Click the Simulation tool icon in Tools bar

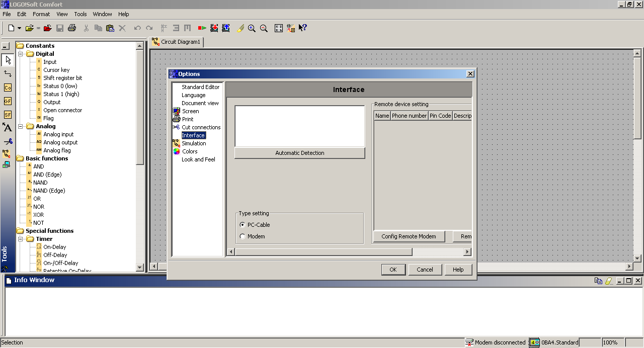click(x=7, y=153)
